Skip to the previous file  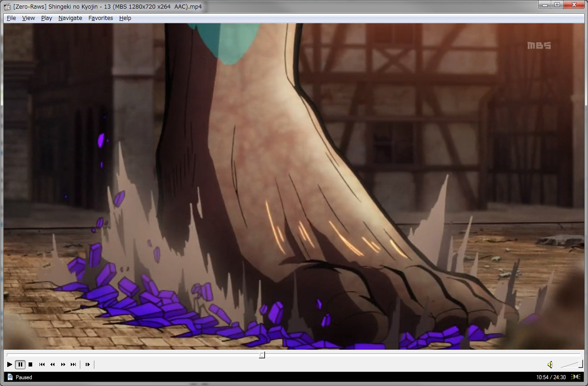coord(42,364)
